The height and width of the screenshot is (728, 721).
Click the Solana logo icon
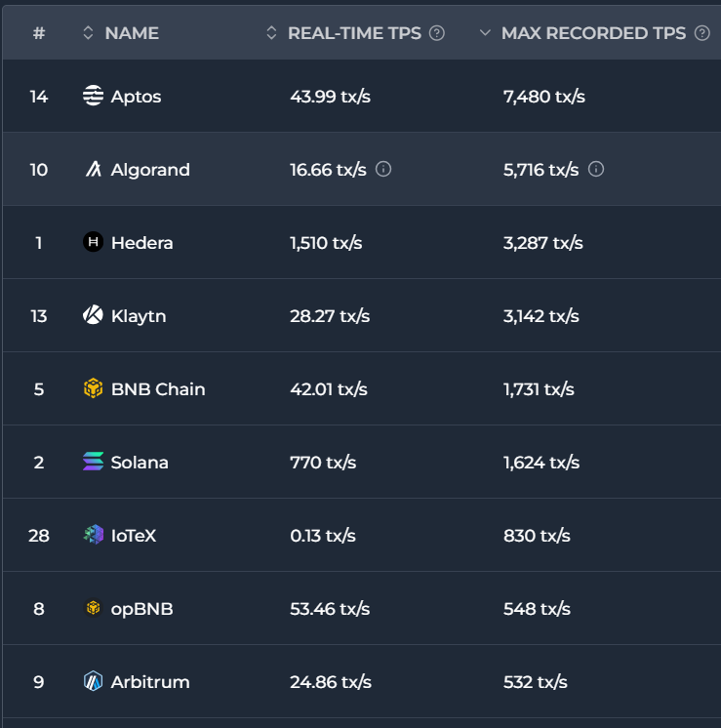[x=93, y=462]
